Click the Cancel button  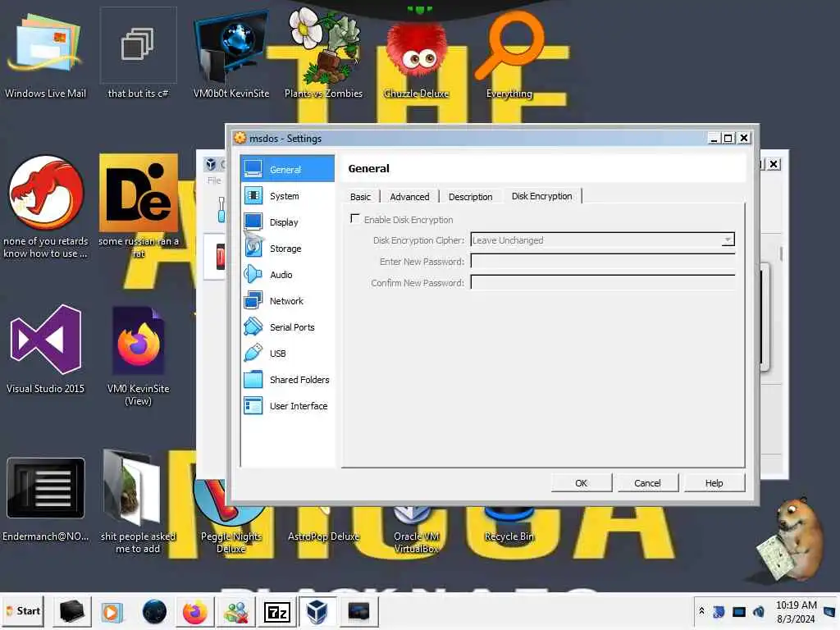[648, 482]
